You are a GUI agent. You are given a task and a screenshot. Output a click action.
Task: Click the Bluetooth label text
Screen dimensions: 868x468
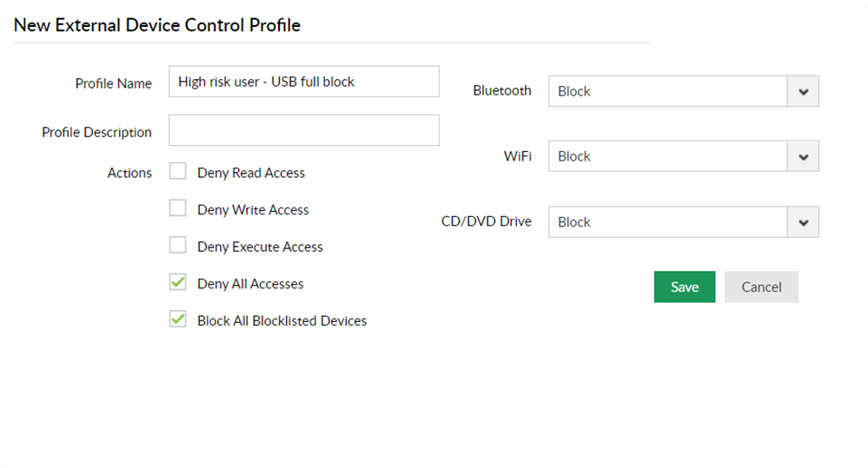click(x=502, y=90)
